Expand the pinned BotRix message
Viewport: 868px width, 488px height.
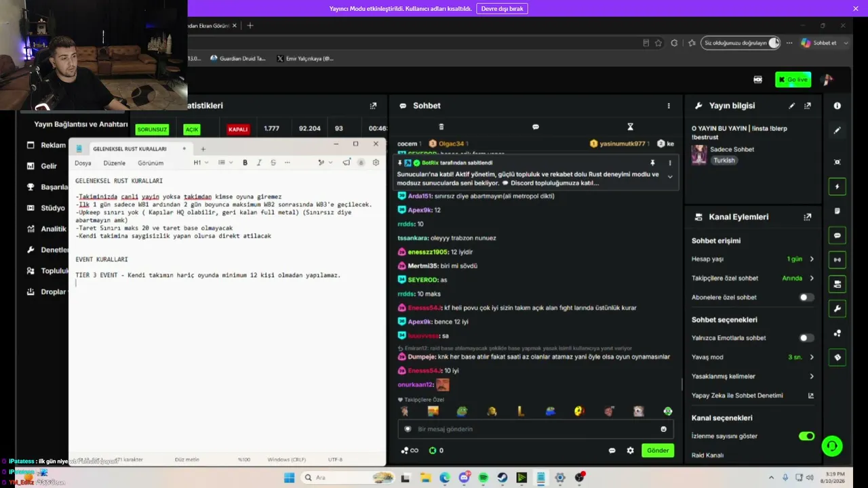coord(670,177)
